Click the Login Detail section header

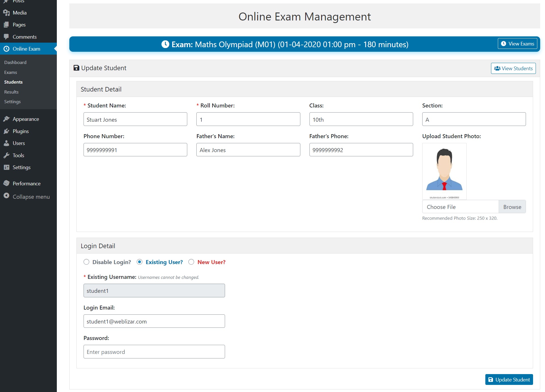pos(304,246)
